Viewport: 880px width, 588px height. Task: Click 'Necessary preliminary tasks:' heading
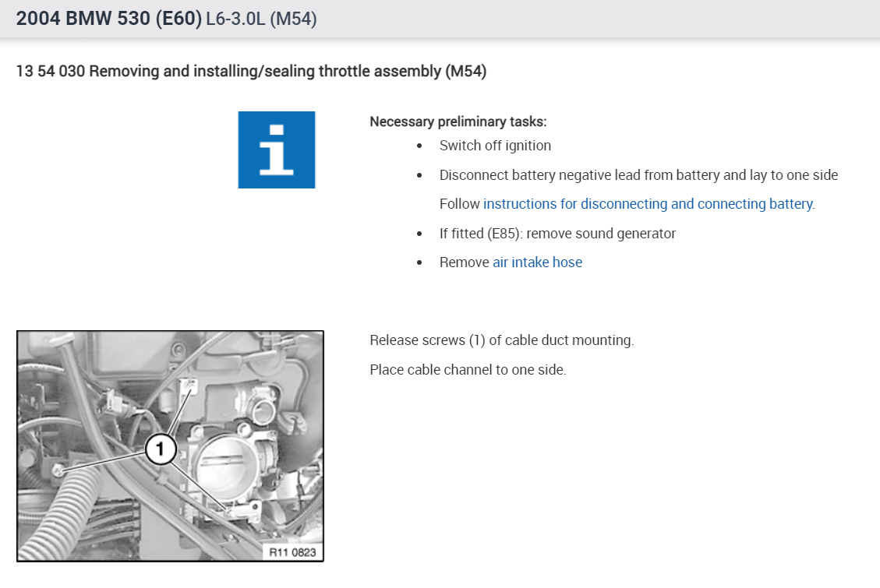(x=458, y=121)
